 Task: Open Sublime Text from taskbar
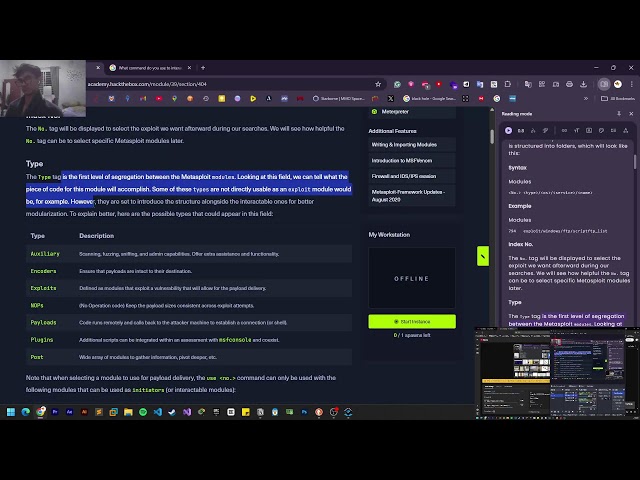[99, 412]
